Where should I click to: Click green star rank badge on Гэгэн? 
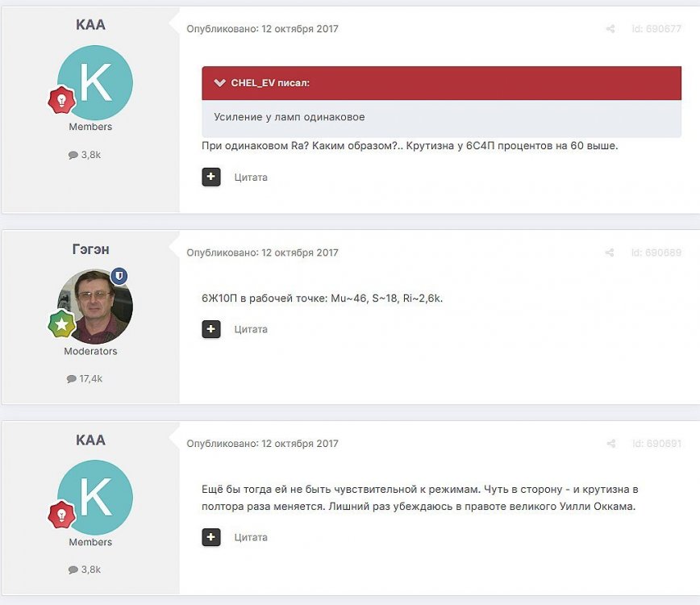62,325
